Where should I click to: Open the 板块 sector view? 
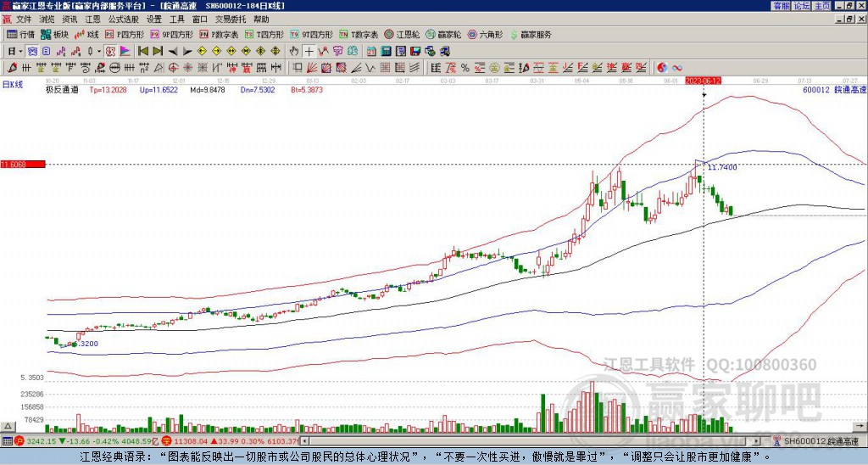[x=54, y=34]
